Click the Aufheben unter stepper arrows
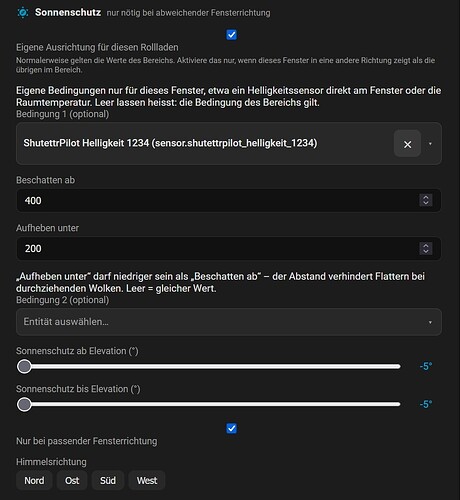The image size is (460, 500). (x=426, y=248)
